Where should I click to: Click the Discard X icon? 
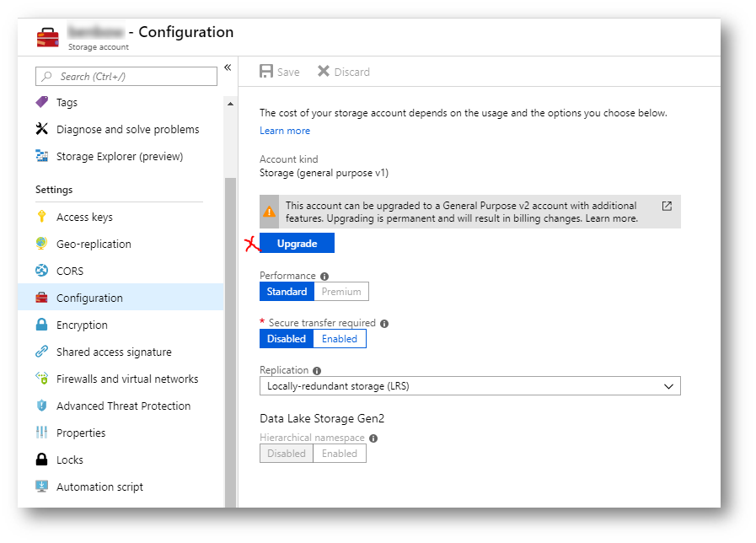(324, 72)
